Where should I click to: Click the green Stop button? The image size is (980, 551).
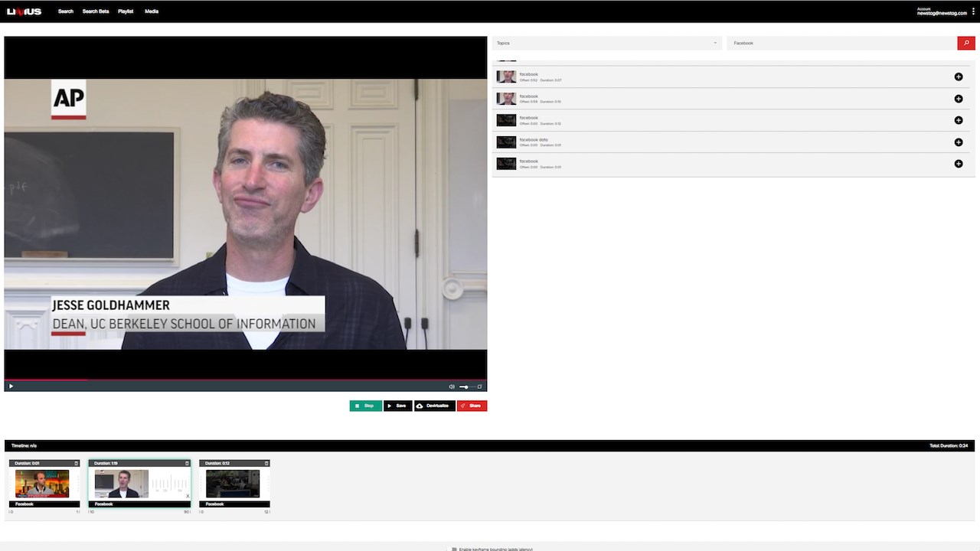[366, 406]
